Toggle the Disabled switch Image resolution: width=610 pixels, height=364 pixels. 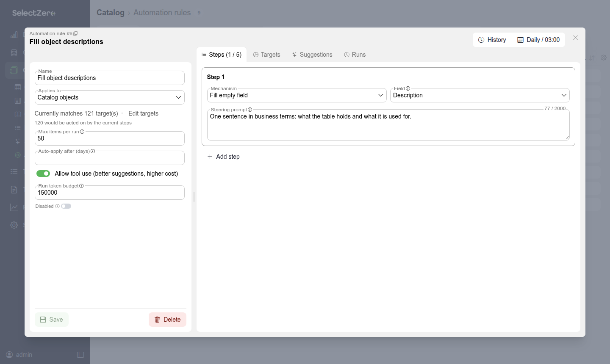(x=66, y=206)
